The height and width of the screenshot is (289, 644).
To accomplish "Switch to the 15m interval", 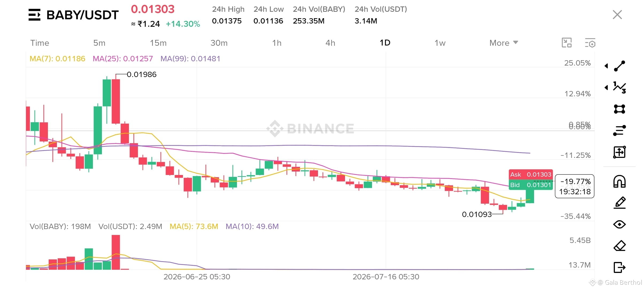I will click(x=158, y=43).
